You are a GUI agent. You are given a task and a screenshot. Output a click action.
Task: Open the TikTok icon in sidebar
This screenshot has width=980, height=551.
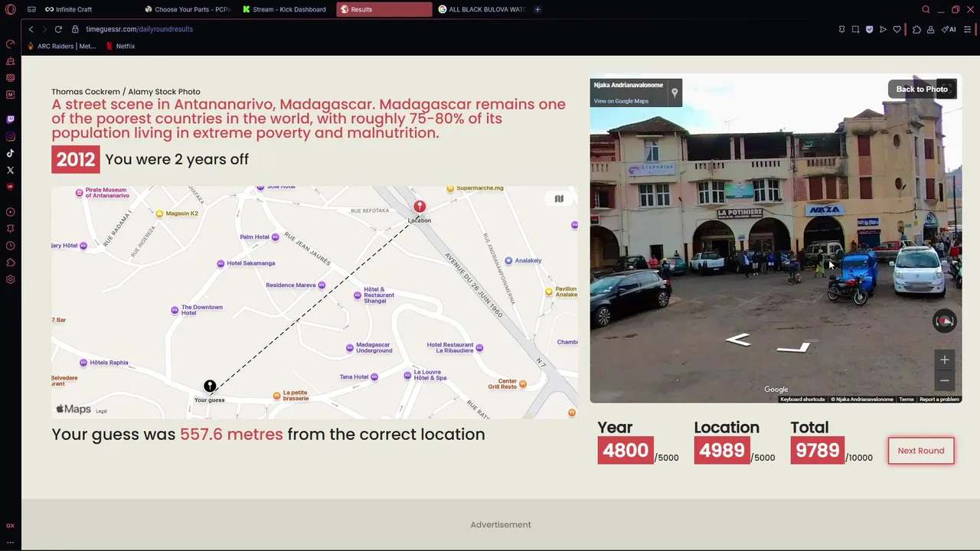10,153
